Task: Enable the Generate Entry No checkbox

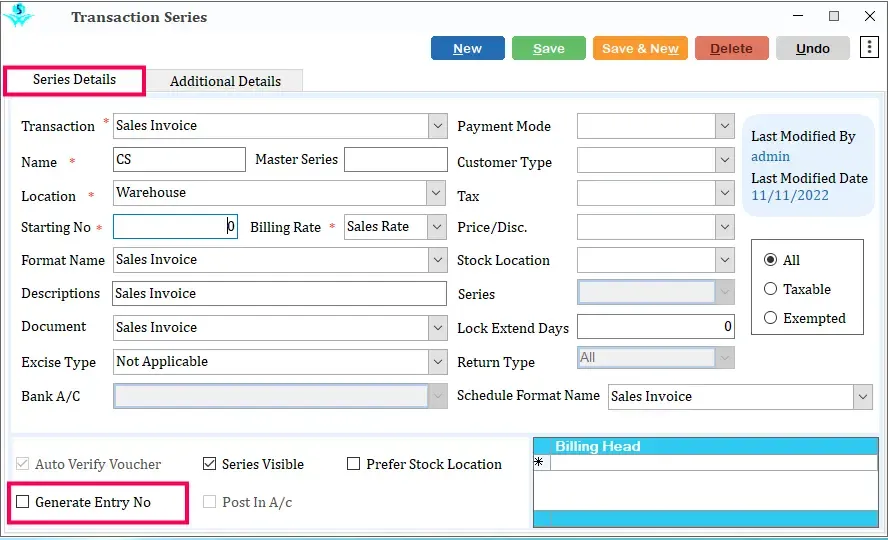Action: pos(23,502)
